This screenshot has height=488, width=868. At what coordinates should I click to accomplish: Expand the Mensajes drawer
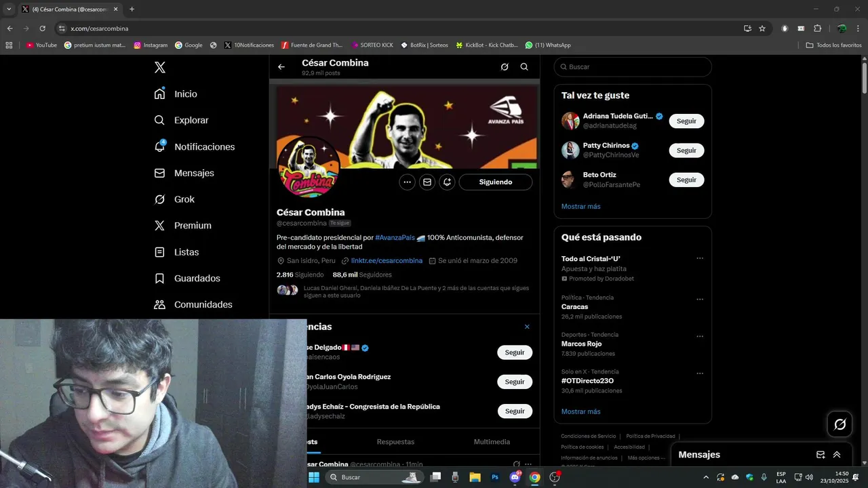point(837,455)
